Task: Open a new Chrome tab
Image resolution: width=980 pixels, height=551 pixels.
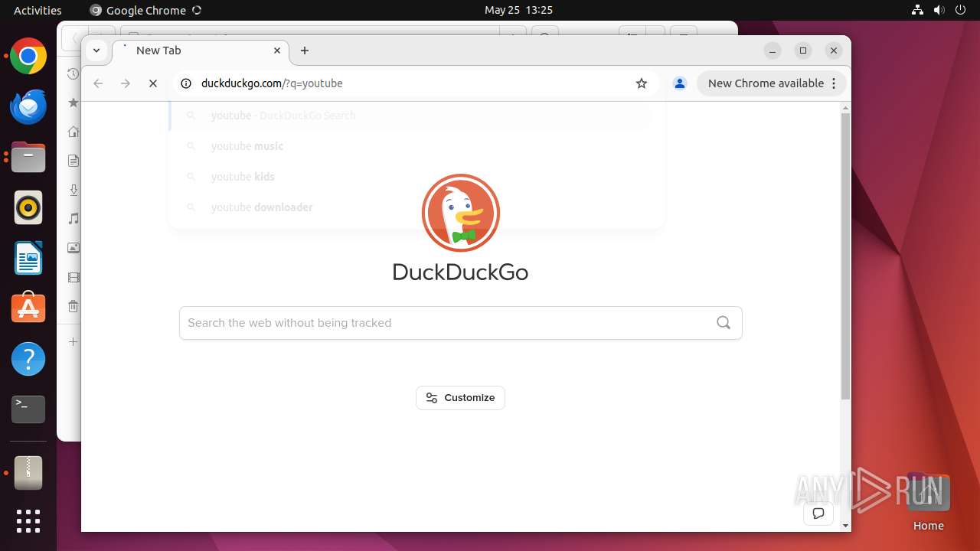Action: [305, 51]
